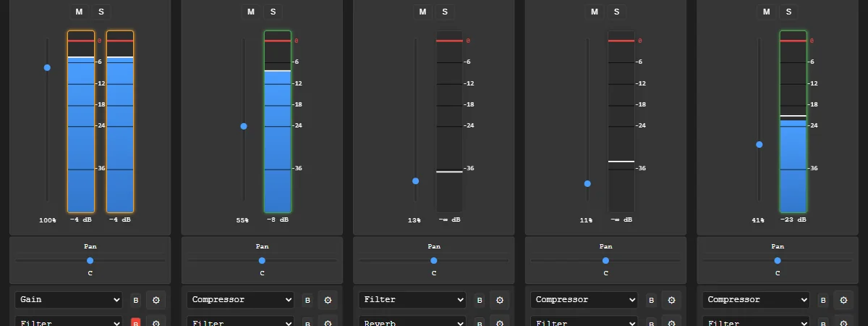The image size is (868, 326).
Task: Click the empty meter on the 11% channel
Action: click(x=621, y=122)
